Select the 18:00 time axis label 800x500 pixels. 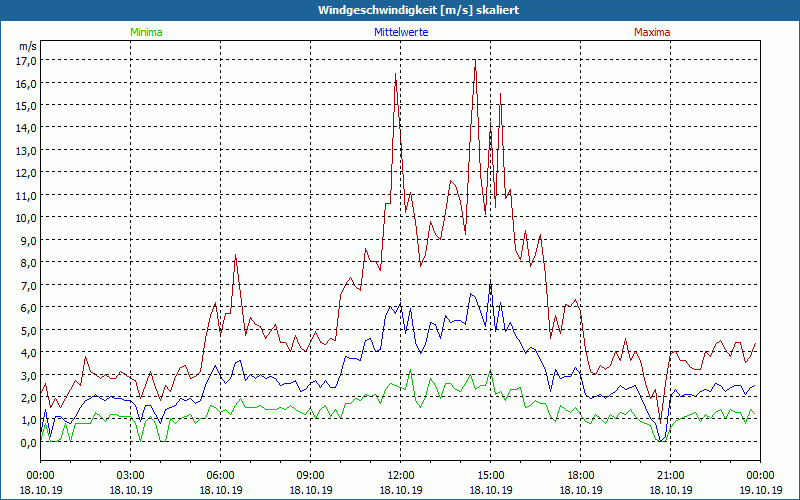580,475
